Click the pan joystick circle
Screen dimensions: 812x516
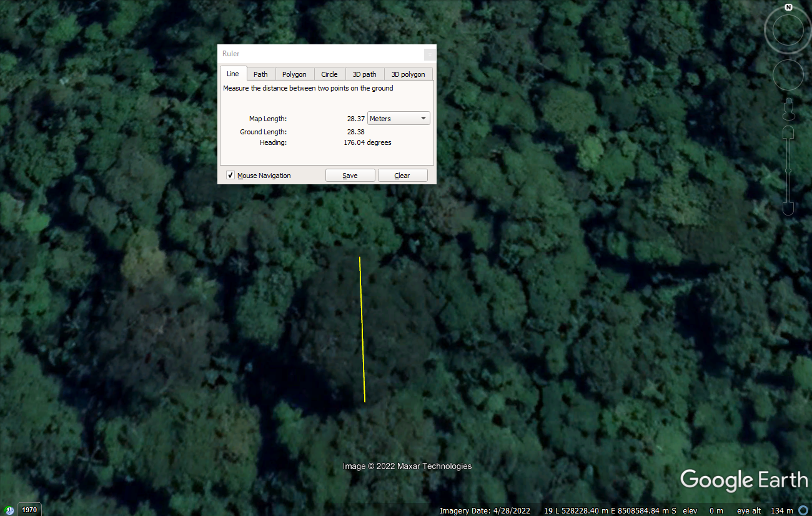[x=788, y=76]
